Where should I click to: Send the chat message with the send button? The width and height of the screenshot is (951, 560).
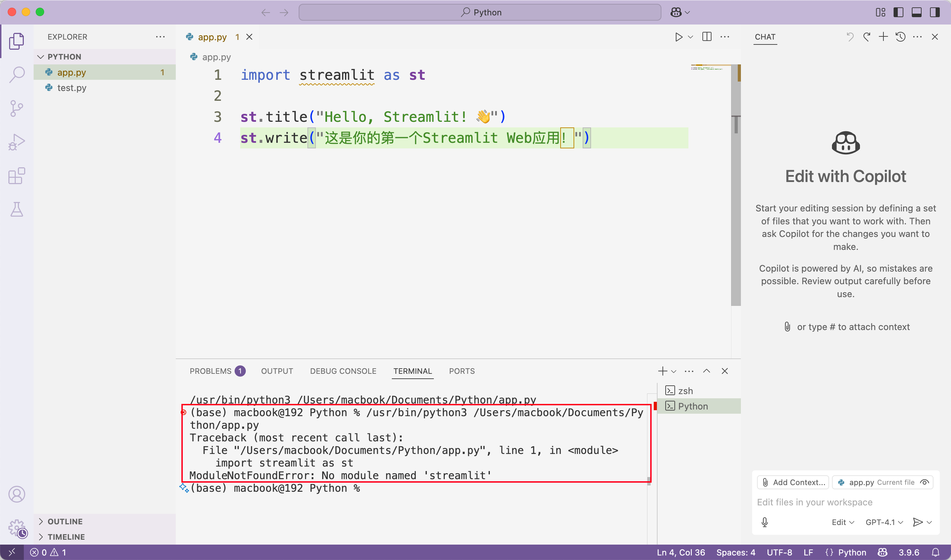coord(919,522)
